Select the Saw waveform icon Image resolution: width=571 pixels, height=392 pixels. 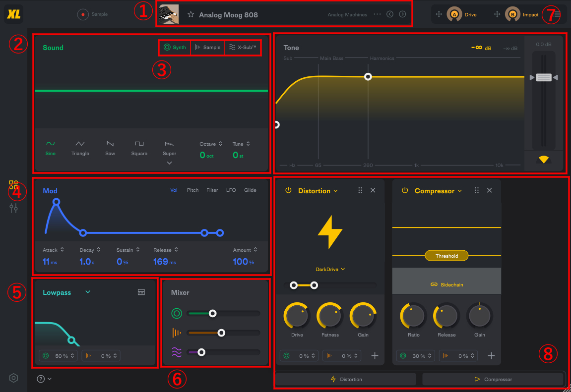pyautogui.click(x=110, y=144)
